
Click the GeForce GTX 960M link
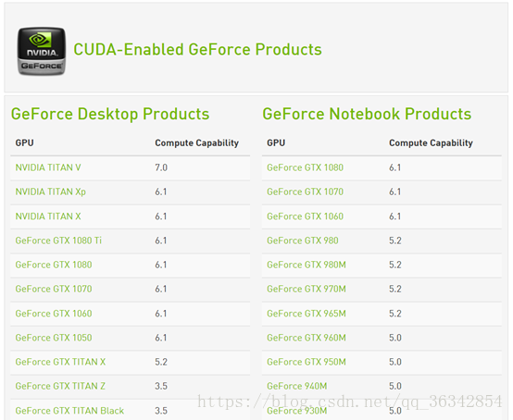click(307, 338)
